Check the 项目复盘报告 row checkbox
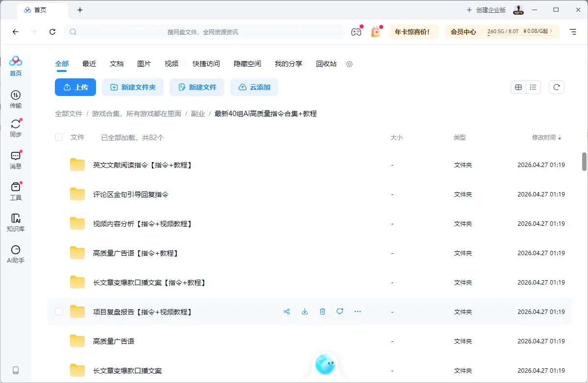This screenshot has height=383, width=588. 58,311
